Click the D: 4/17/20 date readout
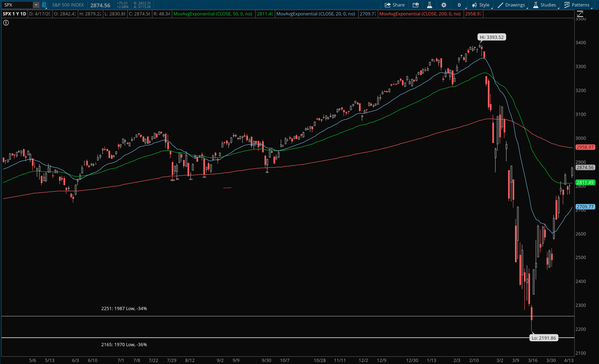Viewport: 599px width, 364px height. click(x=40, y=14)
